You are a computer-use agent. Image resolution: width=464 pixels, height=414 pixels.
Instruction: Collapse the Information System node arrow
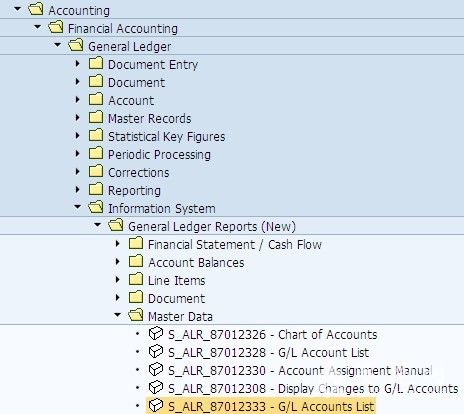click(77, 207)
